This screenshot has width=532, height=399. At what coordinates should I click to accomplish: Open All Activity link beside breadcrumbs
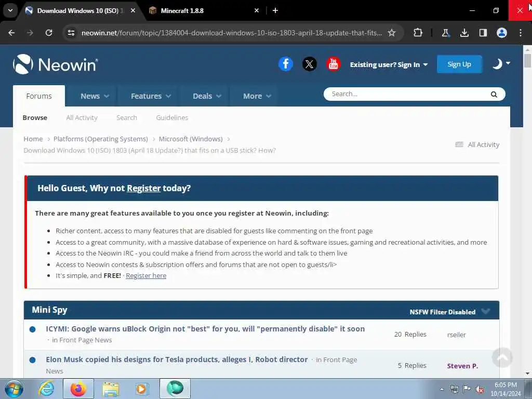[x=477, y=144]
